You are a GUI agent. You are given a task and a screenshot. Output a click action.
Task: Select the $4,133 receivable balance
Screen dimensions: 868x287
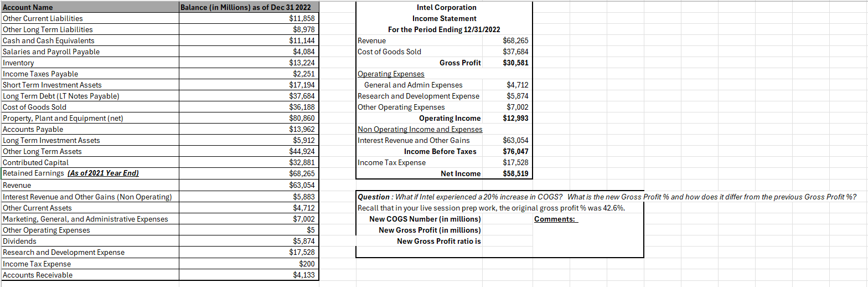click(249, 275)
